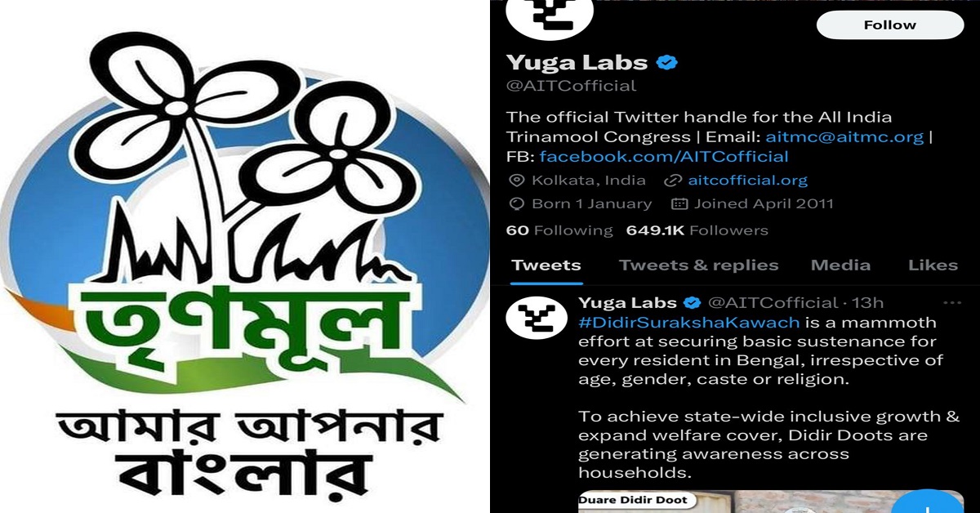The image size is (980, 513).
Task: Click the Kolkata location pin icon
Action: coord(516,181)
